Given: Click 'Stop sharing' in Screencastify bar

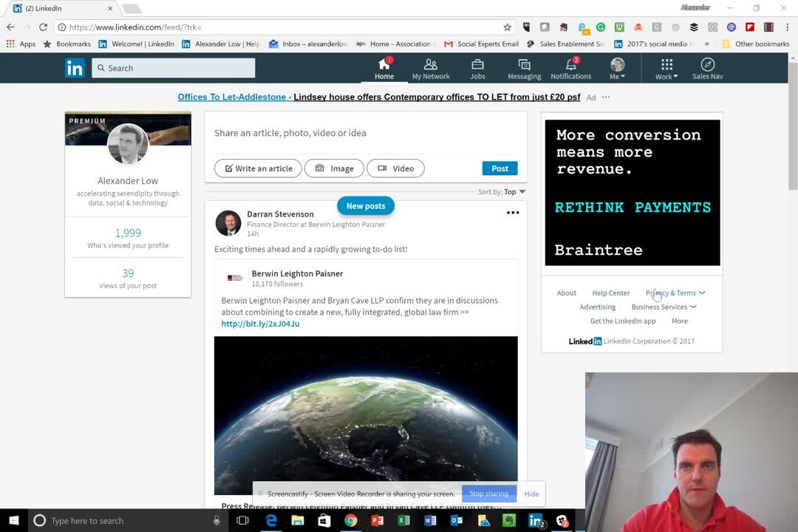Looking at the screenshot, I should point(488,494).
